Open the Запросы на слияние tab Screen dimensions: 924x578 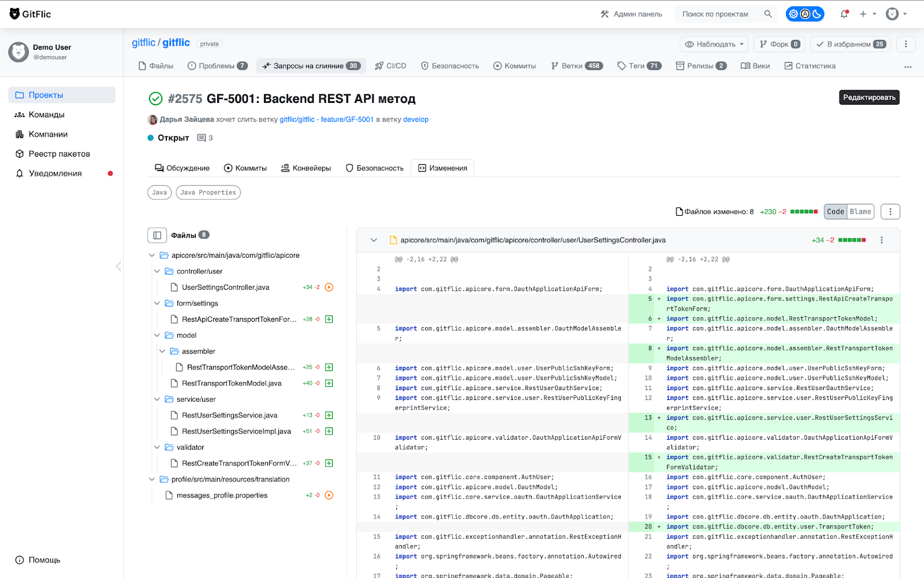pyautogui.click(x=311, y=66)
